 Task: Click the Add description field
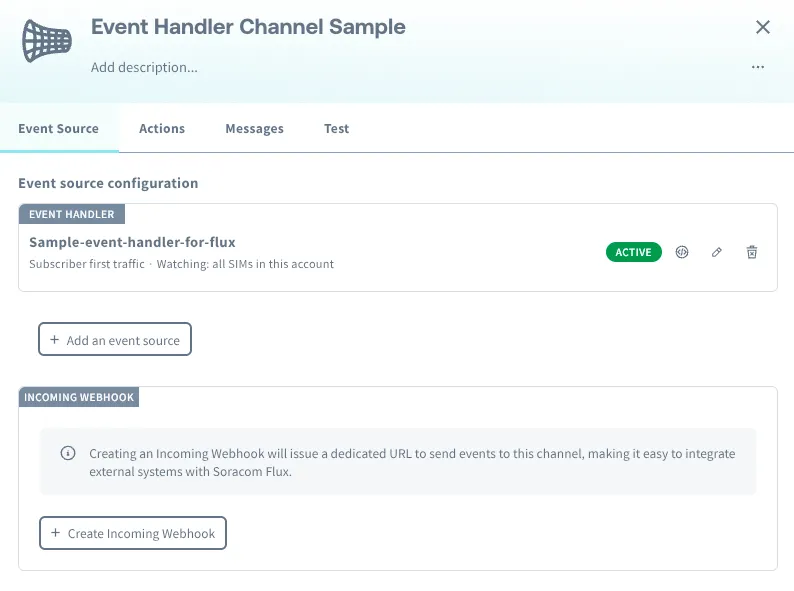144,67
